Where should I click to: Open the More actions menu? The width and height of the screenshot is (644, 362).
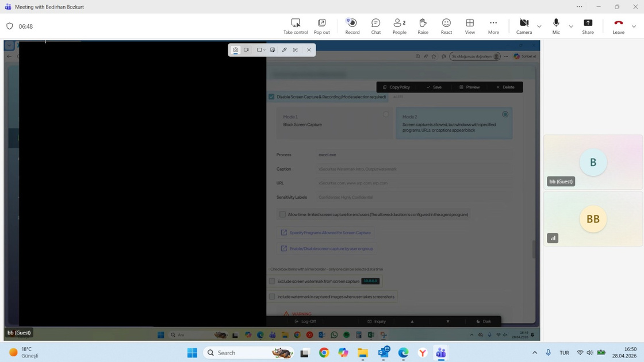[493, 26]
